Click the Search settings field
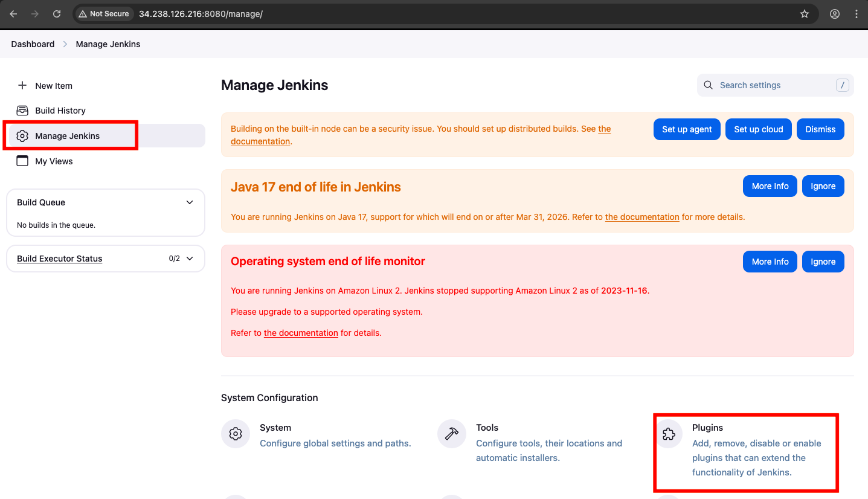868x499 pixels. click(x=776, y=85)
